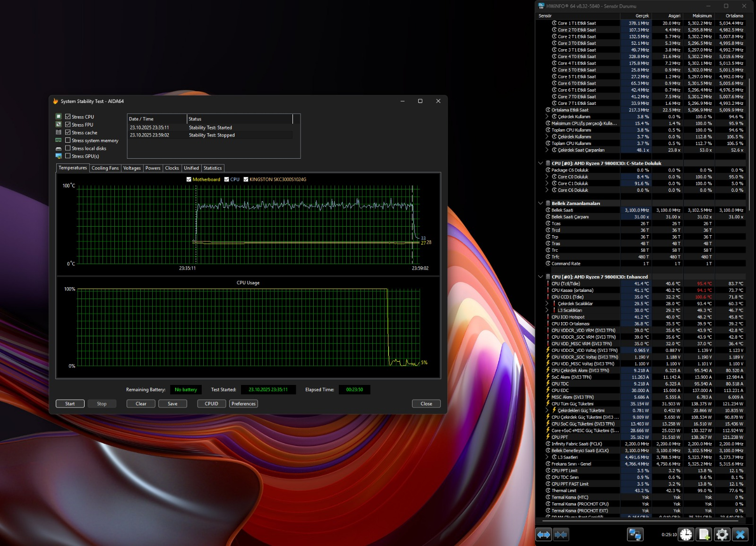The image size is (756, 546).
Task: Switch to the Cooling Fans tab
Action: [x=105, y=168]
